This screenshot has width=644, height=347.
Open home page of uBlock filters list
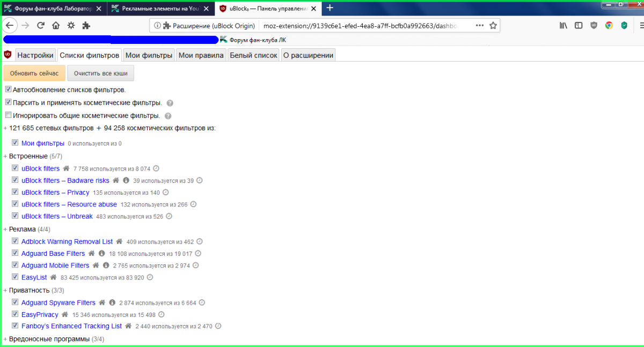pyautogui.click(x=67, y=168)
